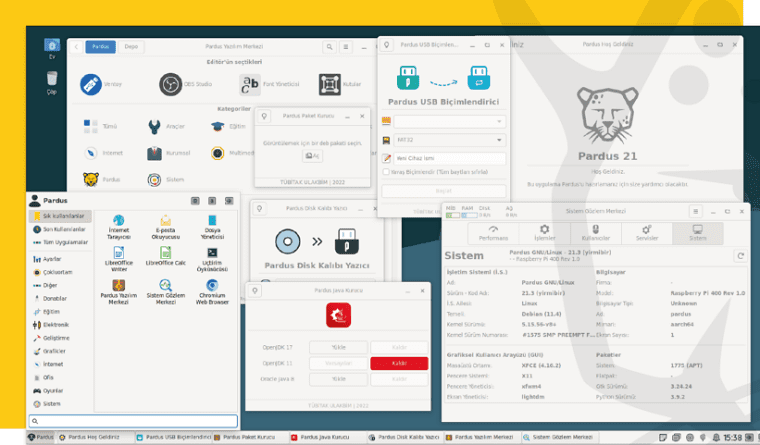Screen dimensions: 760x445
Task: Open Çokluortam category in app menu
Action: [61, 272]
